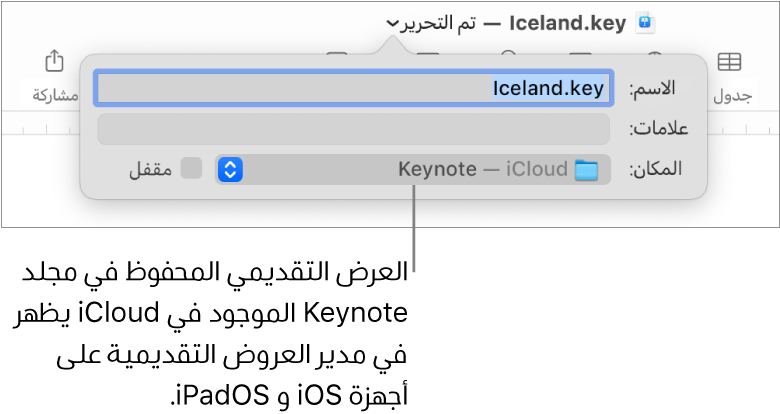Click the blue folder icon in the location row
Screen dimensions: 780x414
point(586,170)
